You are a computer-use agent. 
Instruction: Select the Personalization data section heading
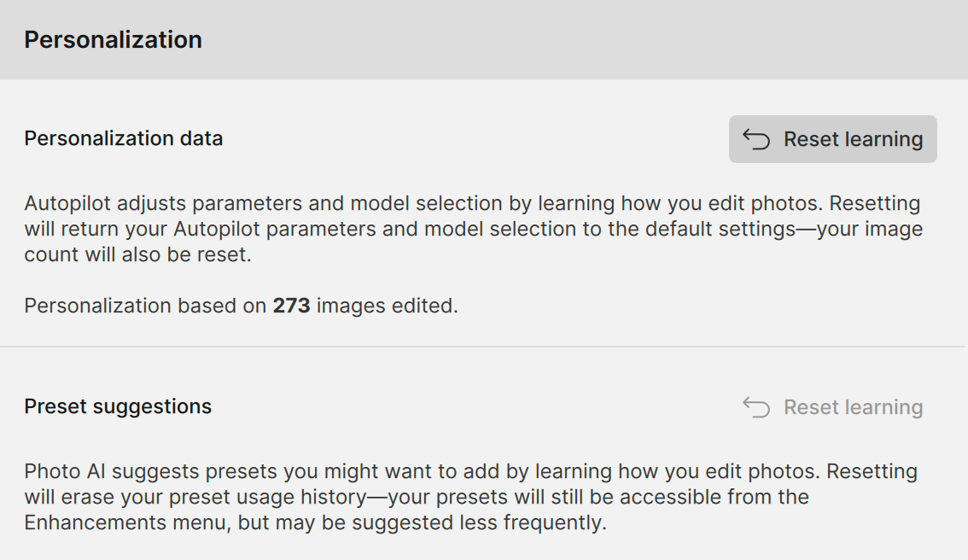tap(123, 138)
